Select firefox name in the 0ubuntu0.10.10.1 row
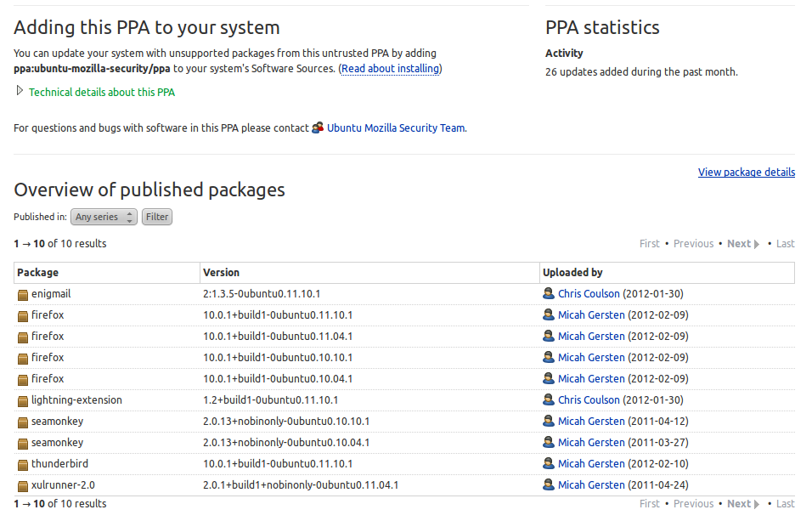 coord(48,358)
